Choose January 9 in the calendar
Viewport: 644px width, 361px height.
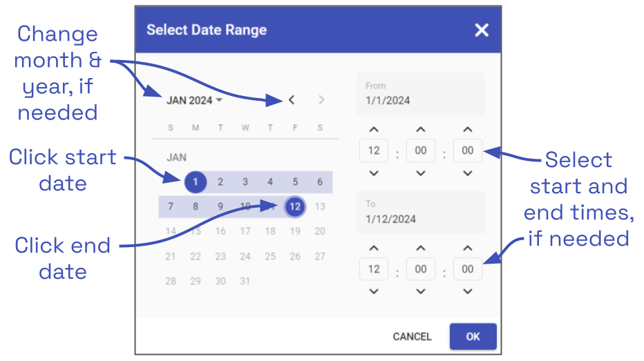pos(220,206)
